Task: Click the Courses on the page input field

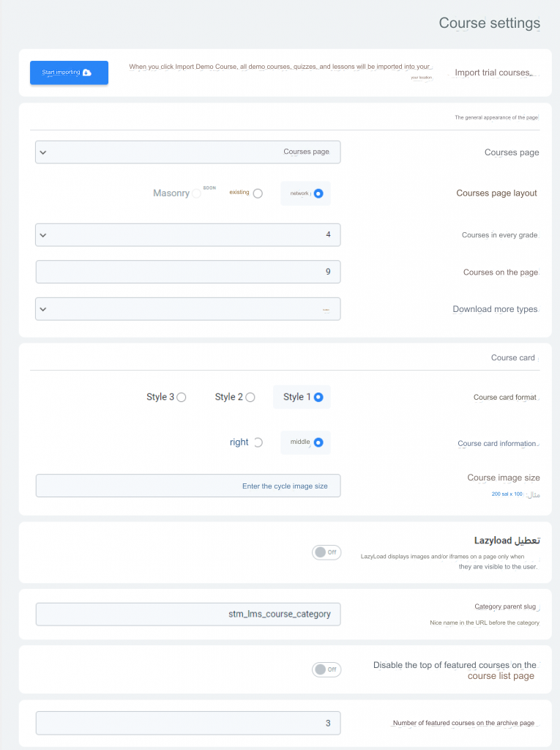Action: 188,272
